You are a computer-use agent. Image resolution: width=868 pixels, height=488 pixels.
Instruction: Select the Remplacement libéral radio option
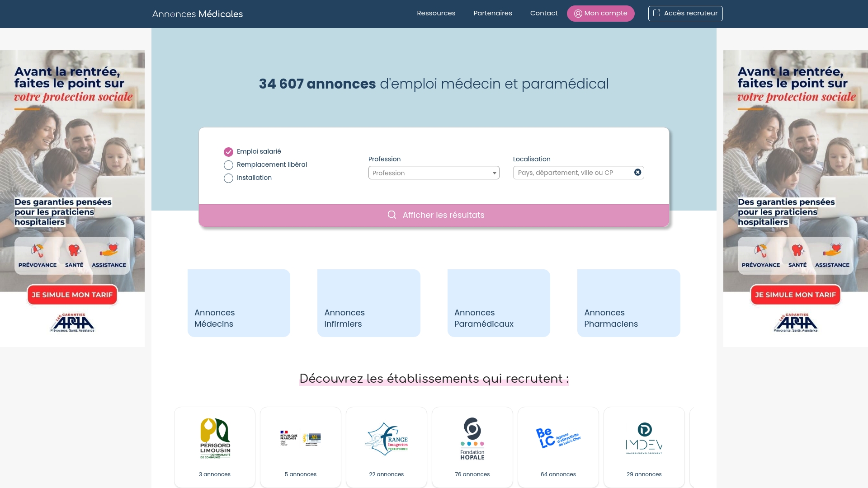click(x=228, y=165)
